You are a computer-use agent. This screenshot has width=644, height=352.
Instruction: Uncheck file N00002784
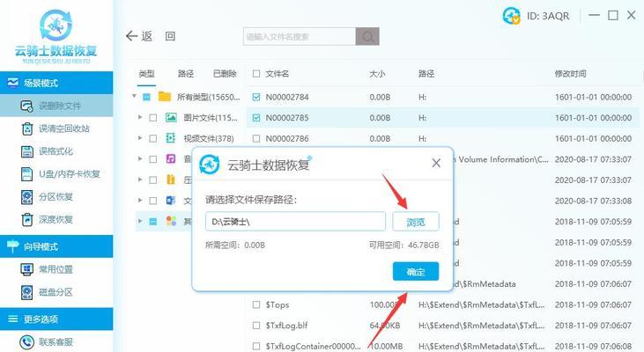(256, 97)
